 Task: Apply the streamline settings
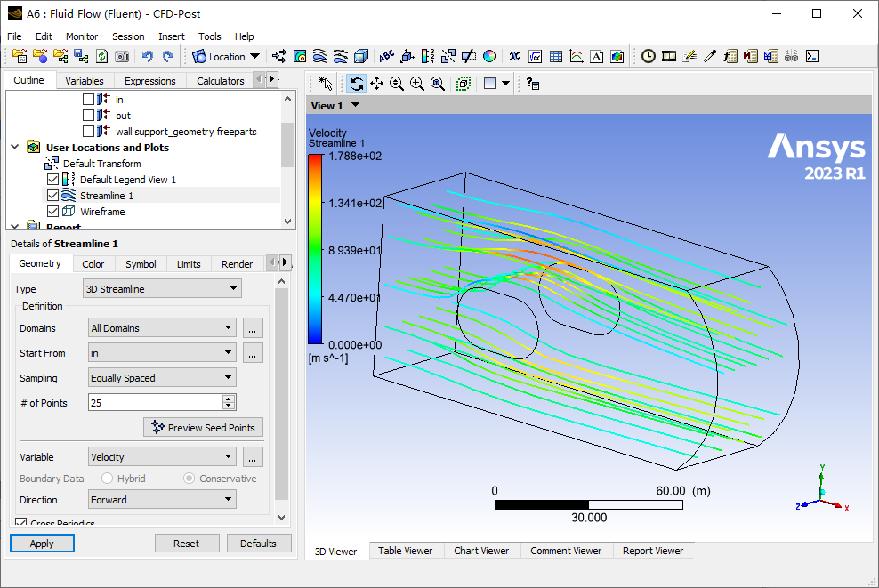[42, 543]
